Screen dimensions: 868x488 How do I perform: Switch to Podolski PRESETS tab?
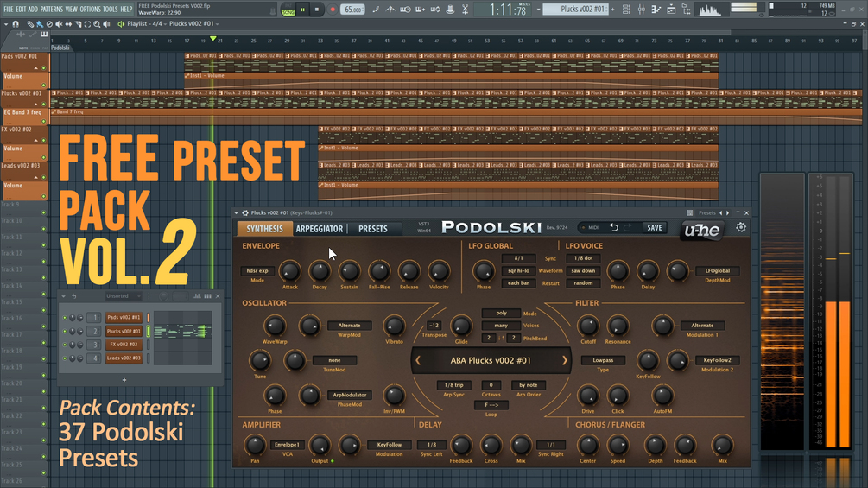pyautogui.click(x=372, y=229)
